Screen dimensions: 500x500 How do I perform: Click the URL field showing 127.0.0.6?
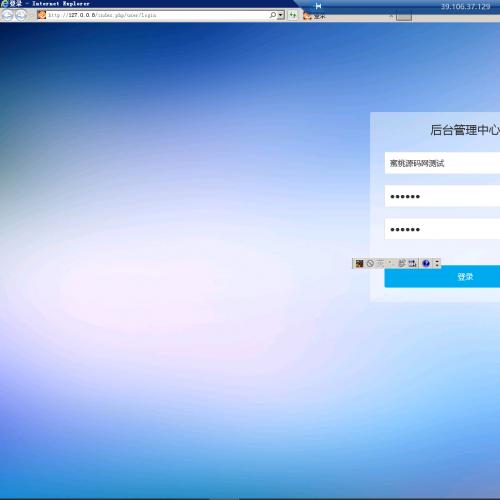157,15
